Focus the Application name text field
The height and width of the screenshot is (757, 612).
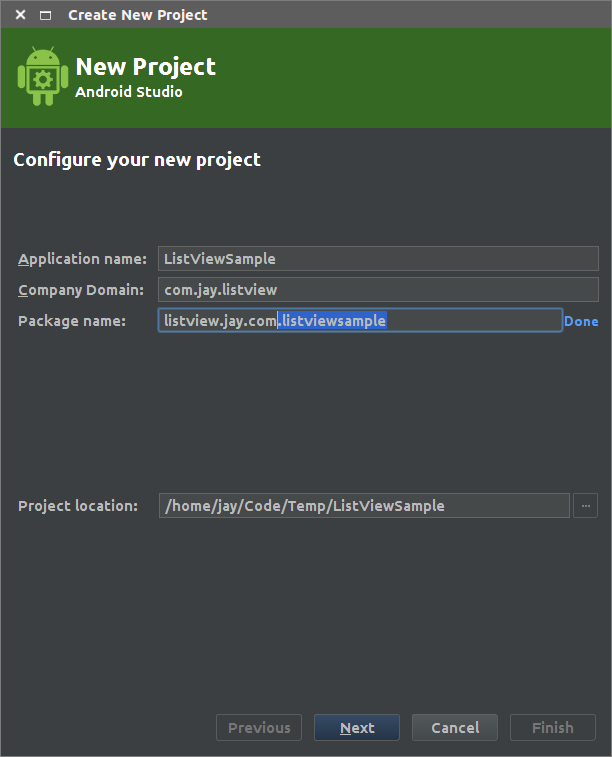click(x=378, y=259)
